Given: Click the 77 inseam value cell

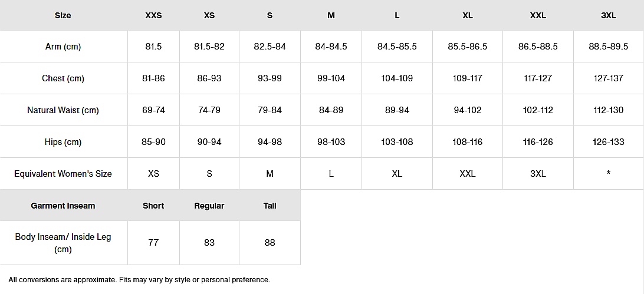Looking at the screenshot, I should 153,243.
